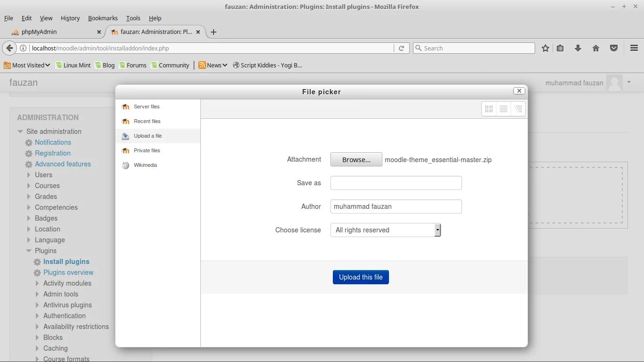The height and width of the screenshot is (362, 644).
Task: Open the user menu dropdown arrow
Action: coord(629,82)
